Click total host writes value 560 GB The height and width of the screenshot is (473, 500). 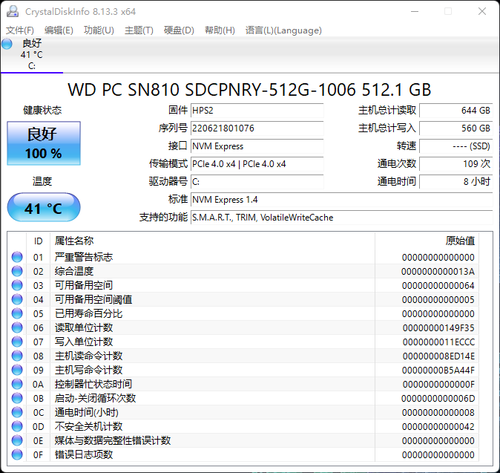[456, 128]
